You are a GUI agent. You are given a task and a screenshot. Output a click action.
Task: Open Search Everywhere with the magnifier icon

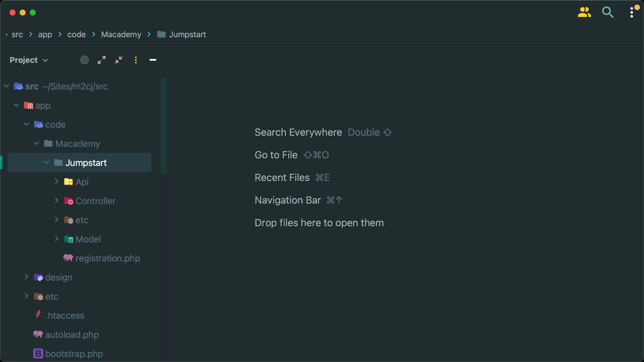click(608, 12)
